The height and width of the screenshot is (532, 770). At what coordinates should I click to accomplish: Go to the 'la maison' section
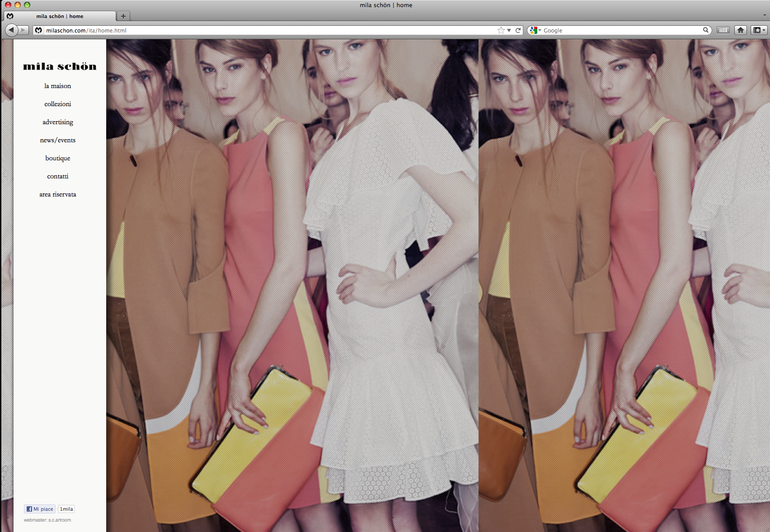(58, 86)
